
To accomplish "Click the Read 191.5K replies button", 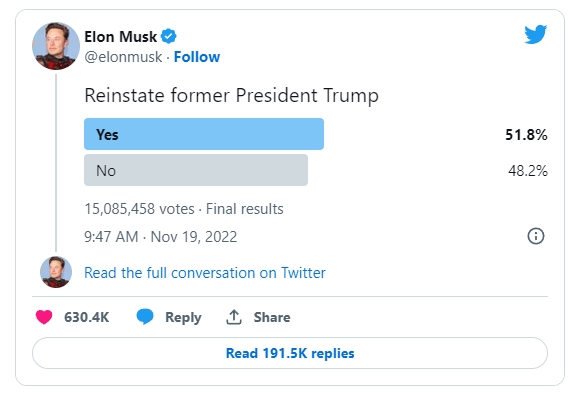I will (290, 353).
